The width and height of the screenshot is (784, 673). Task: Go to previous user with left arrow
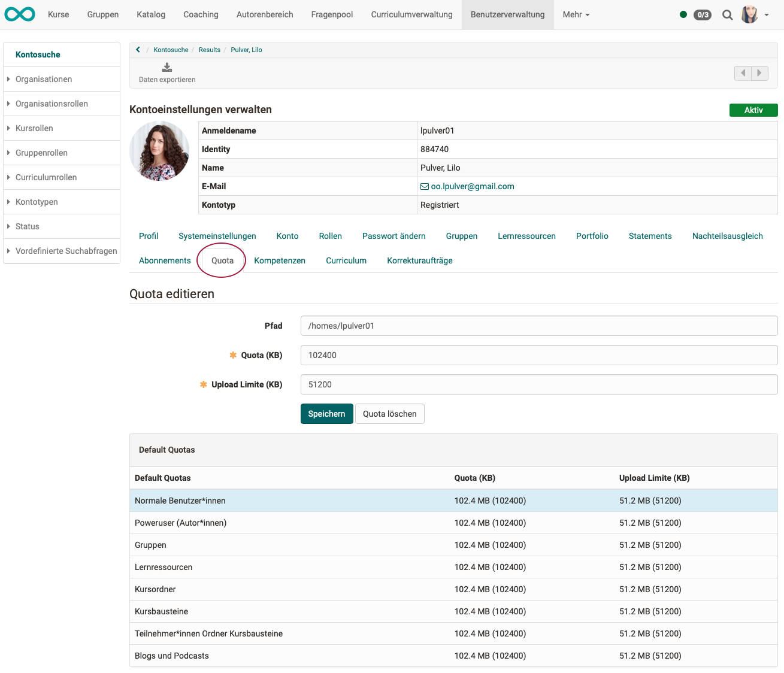[x=743, y=73]
